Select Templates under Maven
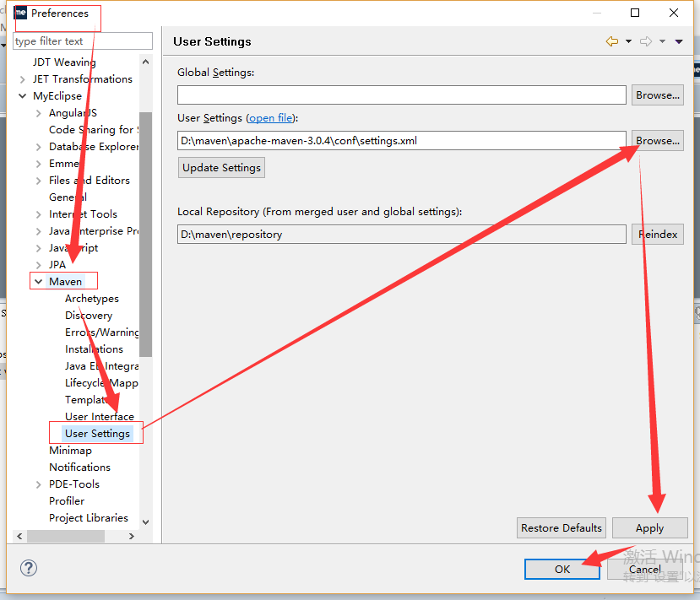The height and width of the screenshot is (600, 700). [x=87, y=400]
